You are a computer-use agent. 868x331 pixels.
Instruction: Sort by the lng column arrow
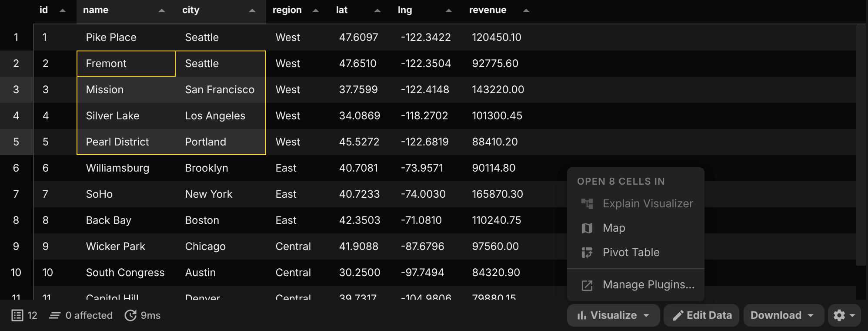click(449, 10)
